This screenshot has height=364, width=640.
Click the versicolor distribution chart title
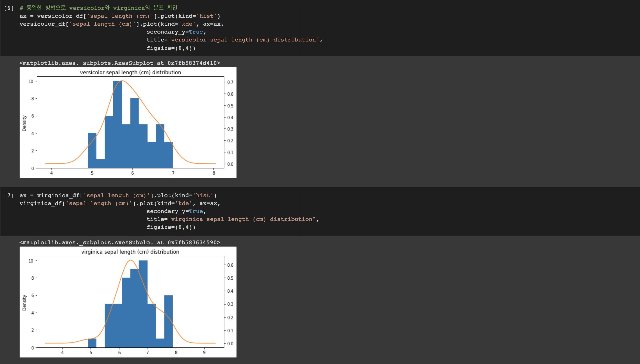[x=130, y=72]
